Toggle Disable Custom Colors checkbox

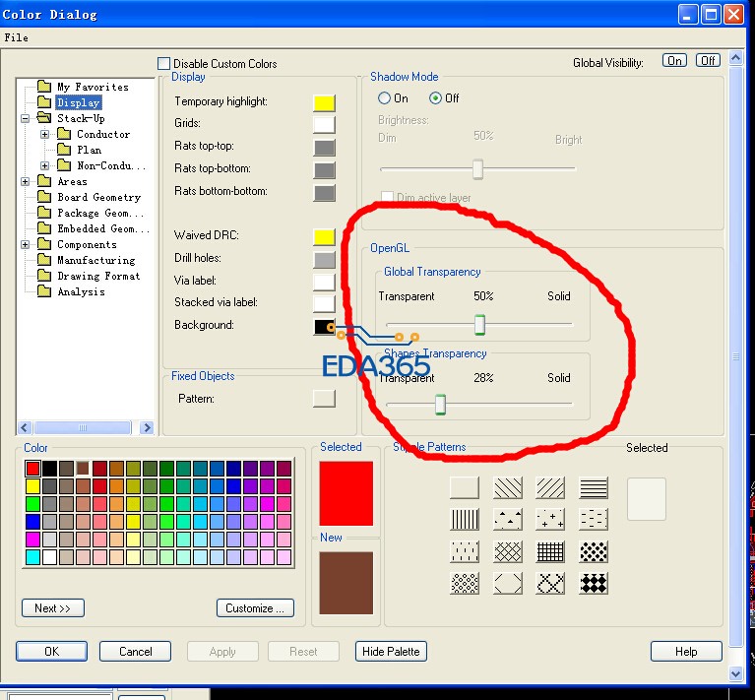pyautogui.click(x=163, y=64)
